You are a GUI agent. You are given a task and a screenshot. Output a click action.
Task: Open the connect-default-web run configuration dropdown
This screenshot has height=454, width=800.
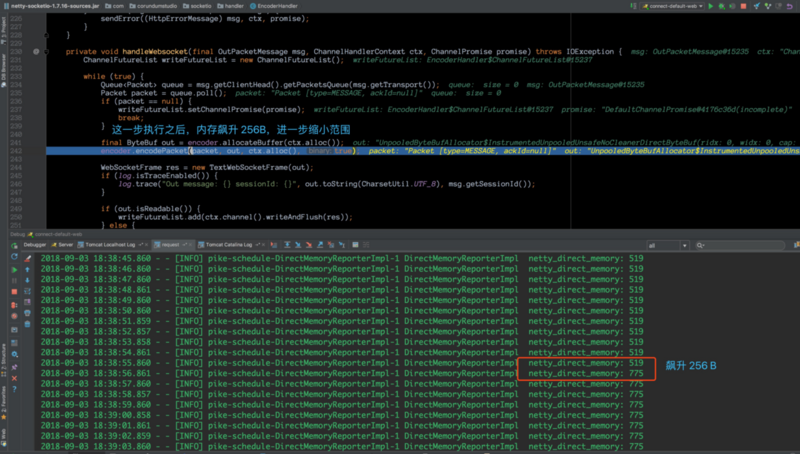pyautogui.click(x=672, y=6)
